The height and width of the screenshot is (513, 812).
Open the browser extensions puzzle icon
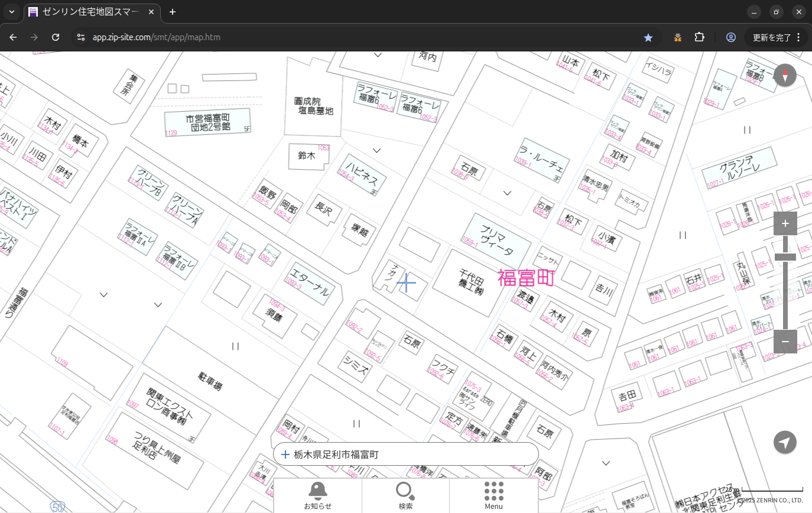699,37
